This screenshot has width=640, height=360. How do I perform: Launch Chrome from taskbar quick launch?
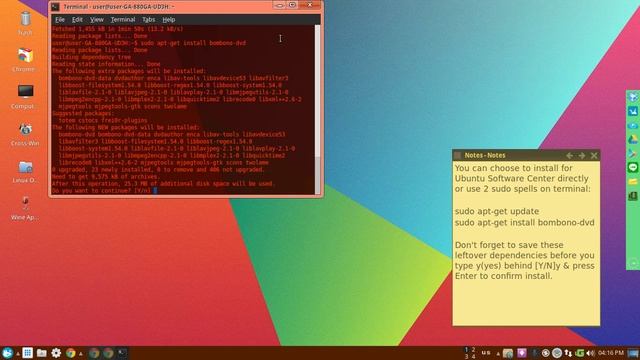71,353
